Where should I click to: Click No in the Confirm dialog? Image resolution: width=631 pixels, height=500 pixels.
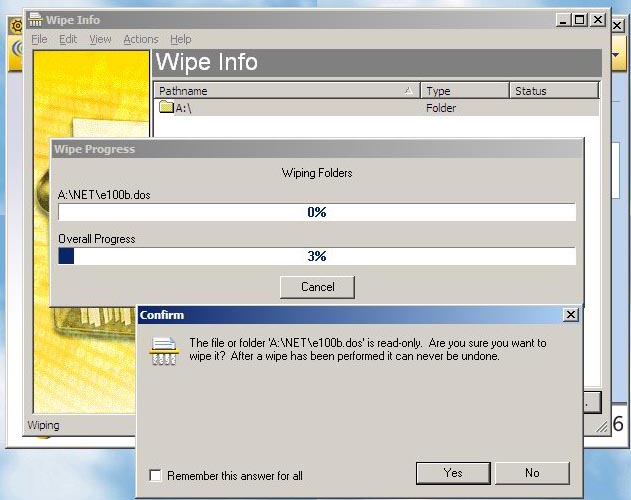pos(532,473)
